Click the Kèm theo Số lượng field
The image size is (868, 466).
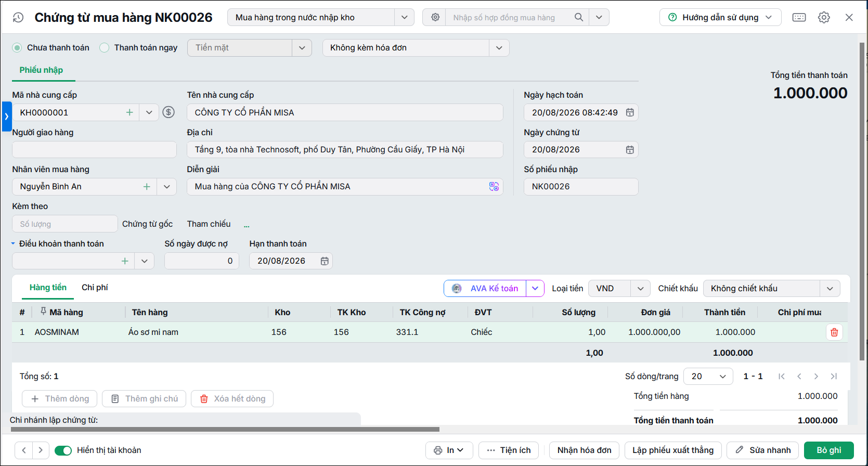65,224
